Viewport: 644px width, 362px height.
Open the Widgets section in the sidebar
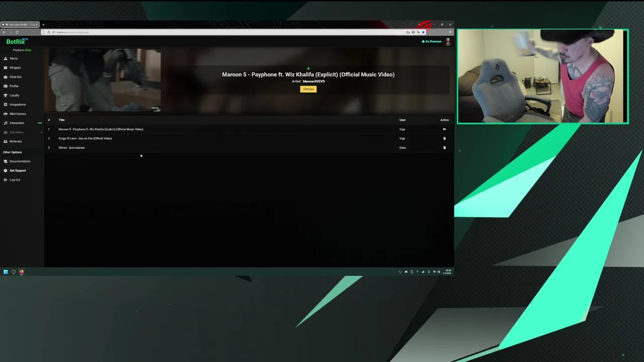point(15,67)
